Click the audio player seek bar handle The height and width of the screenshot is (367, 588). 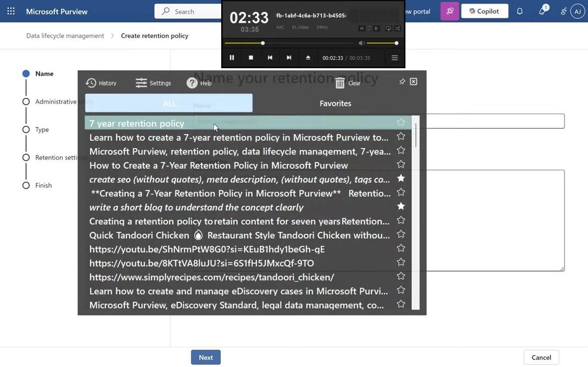263,43
